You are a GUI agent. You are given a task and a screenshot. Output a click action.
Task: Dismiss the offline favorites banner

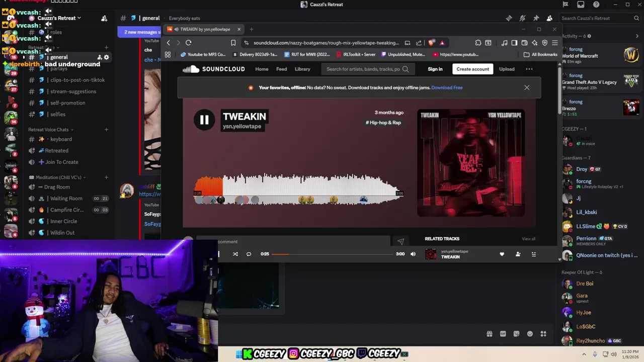(527, 87)
